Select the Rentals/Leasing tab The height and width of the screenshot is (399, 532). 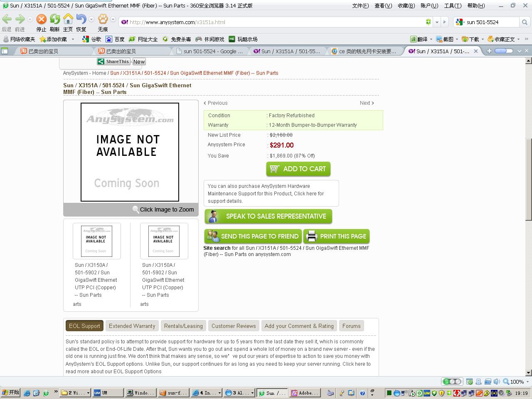click(183, 326)
